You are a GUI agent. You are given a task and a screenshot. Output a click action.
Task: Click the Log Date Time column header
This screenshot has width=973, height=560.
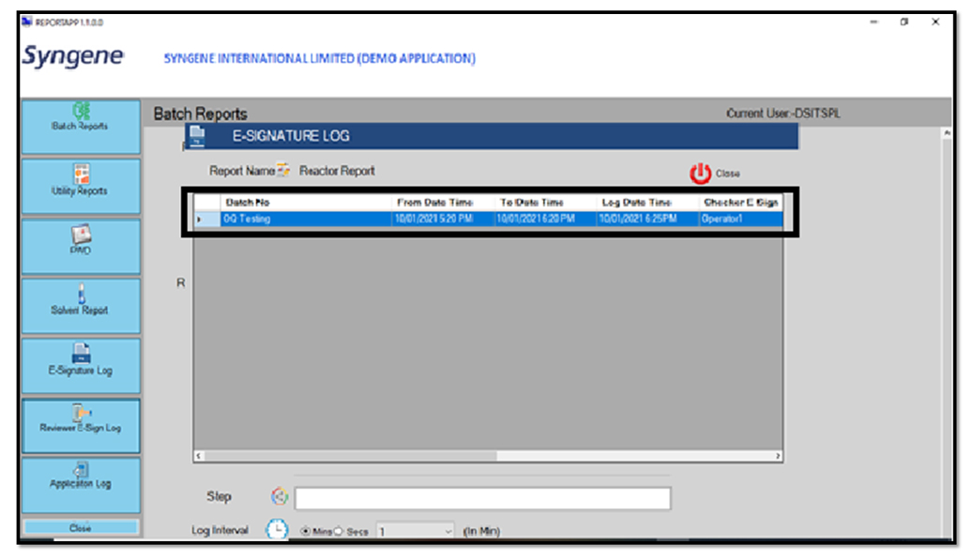[647, 203]
